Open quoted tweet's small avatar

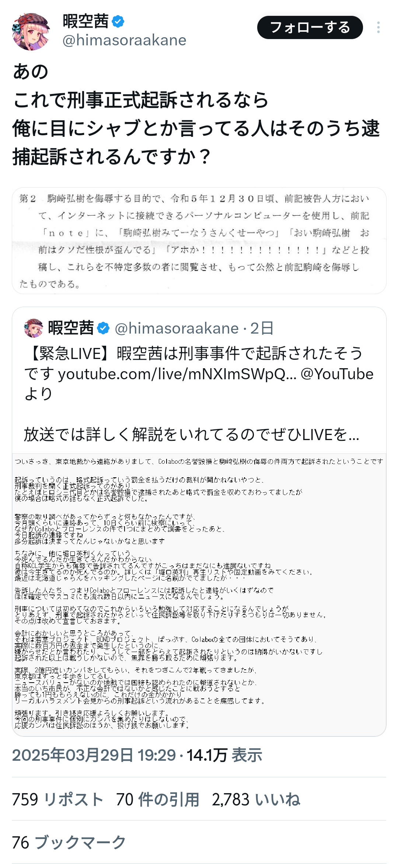pos(34,328)
